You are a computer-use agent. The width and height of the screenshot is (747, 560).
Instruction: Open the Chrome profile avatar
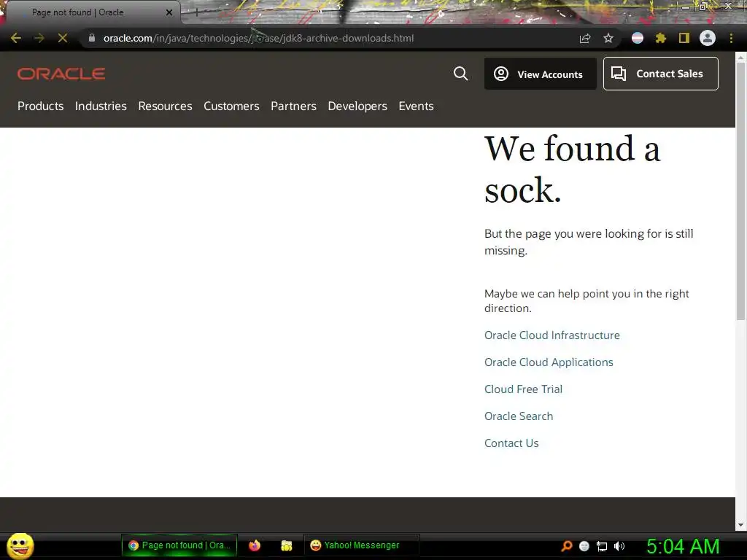click(x=708, y=38)
